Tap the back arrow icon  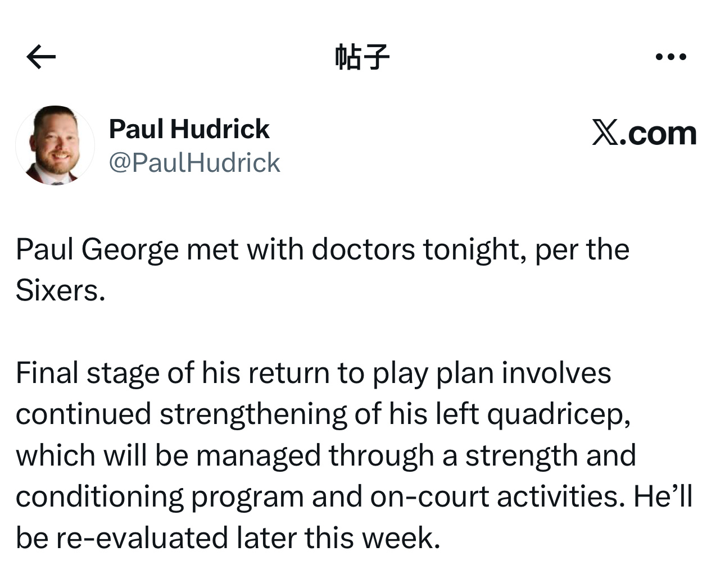[41, 57]
